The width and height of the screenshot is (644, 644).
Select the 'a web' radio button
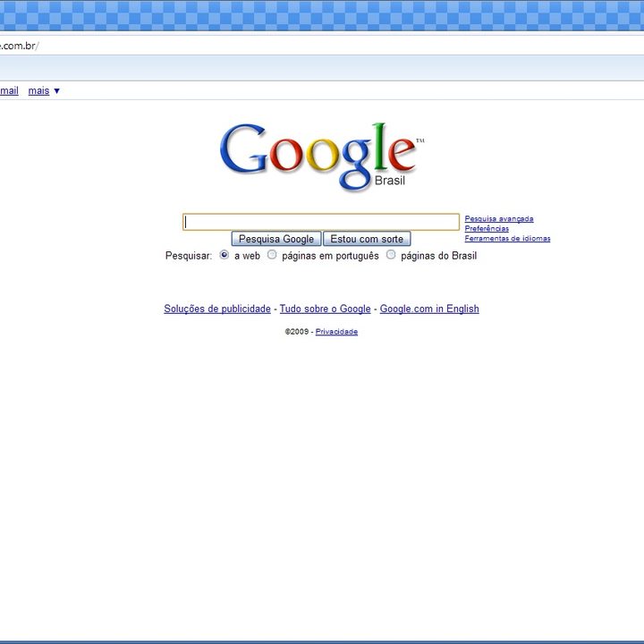pyautogui.click(x=225, y=255)
